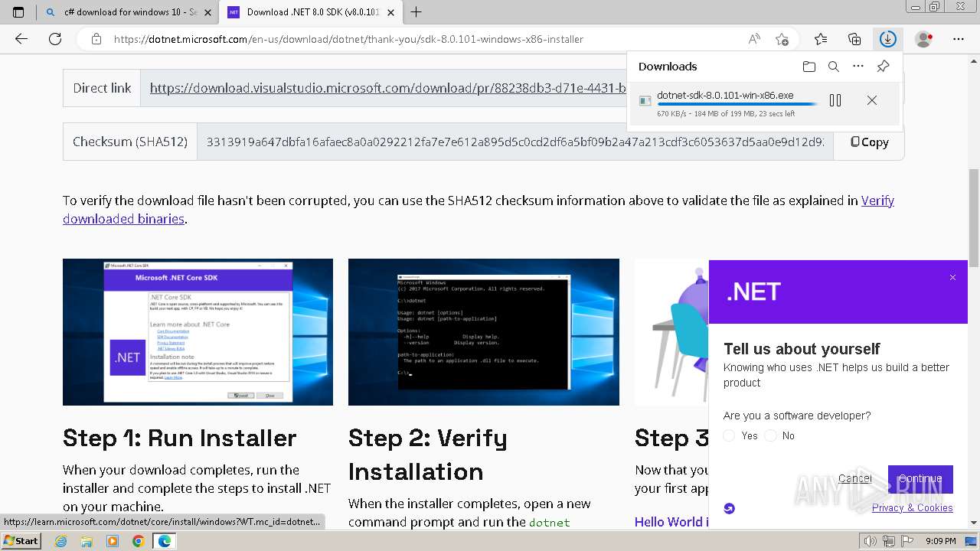The height and width of the screenshot is (551, 980).
Task: Click the Edge taskbar button
Action: click(x=164, y=541)
